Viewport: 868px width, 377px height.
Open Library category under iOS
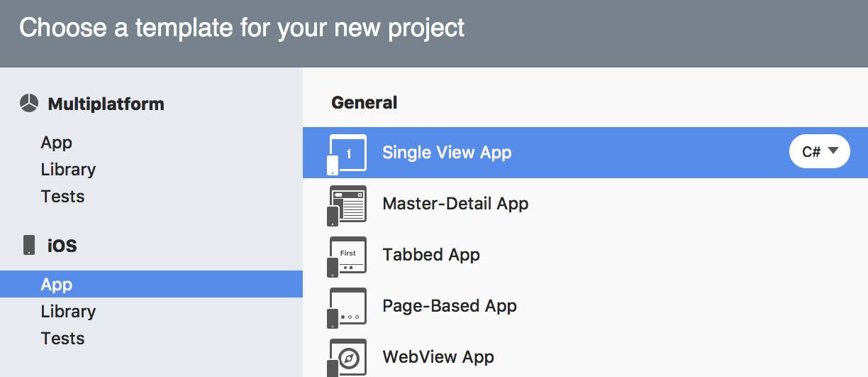pyautogui.click(x=68, y=312)
